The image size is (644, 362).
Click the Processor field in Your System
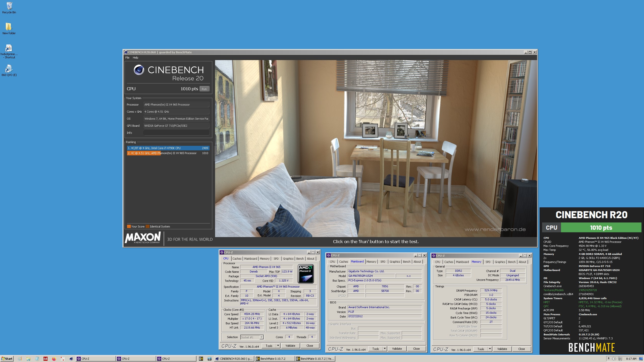click(176, 105)
